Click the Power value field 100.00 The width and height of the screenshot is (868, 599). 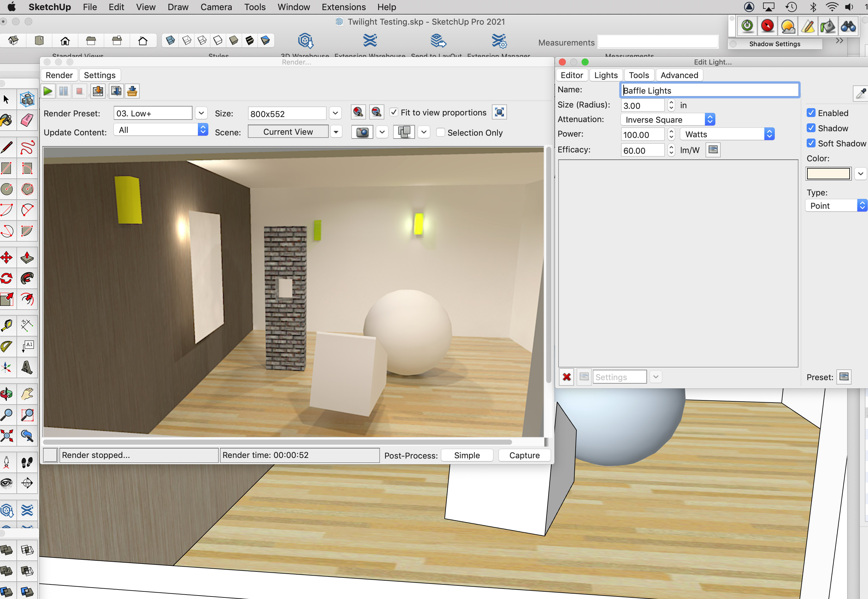(x=643, y=134)
